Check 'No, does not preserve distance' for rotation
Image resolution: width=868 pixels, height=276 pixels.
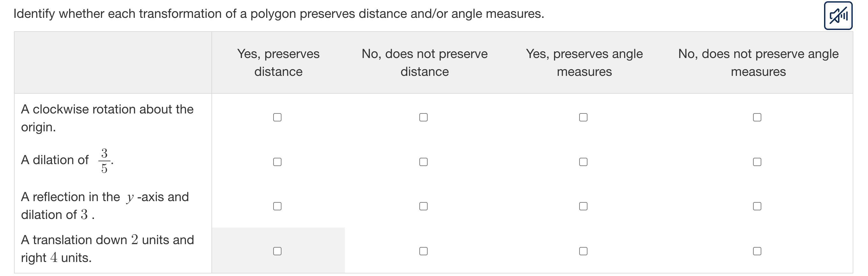[423, 117]
